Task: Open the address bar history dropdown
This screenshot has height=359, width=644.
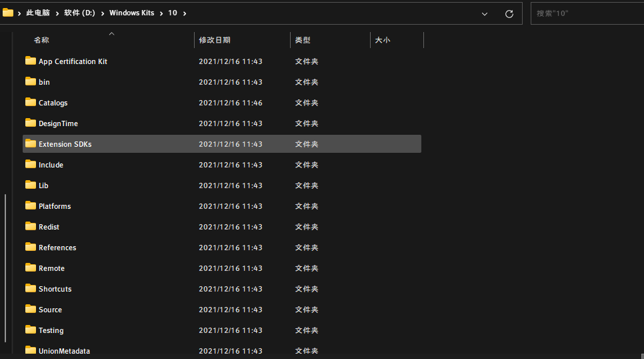Action: pos(485,13)
